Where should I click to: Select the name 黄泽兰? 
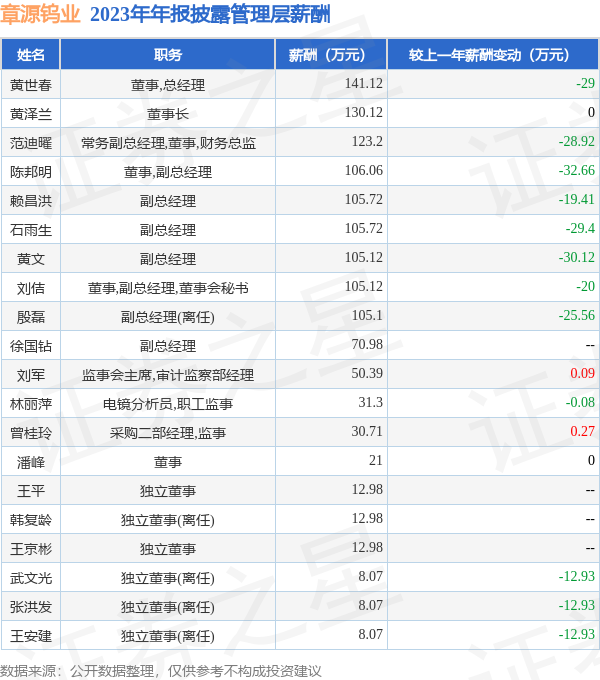31,114
